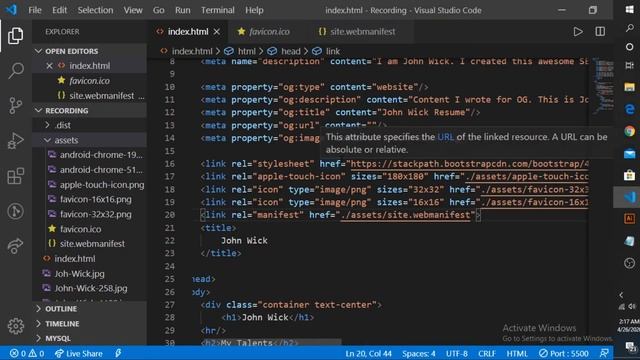640x360 pixels.
Task: Change line ending via CRLF
Action: 487,353
